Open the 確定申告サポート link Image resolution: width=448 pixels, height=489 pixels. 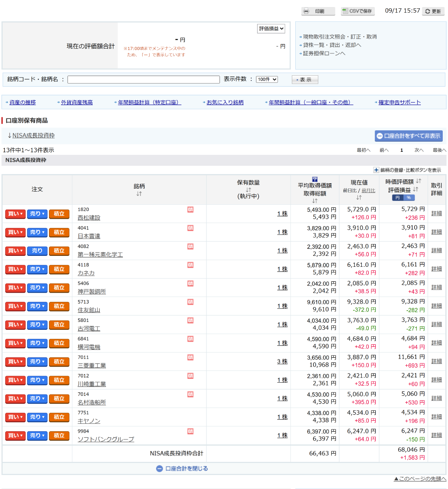399,102
